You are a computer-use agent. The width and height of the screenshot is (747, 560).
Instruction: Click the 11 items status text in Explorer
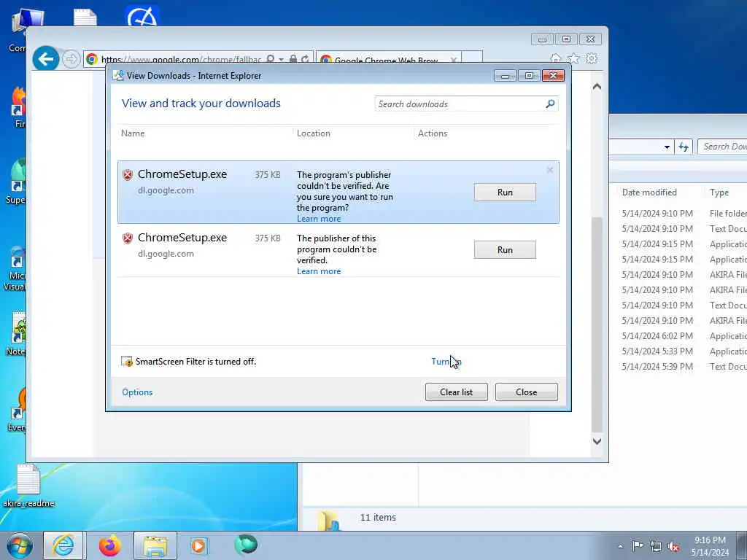(x=378, y=517)
